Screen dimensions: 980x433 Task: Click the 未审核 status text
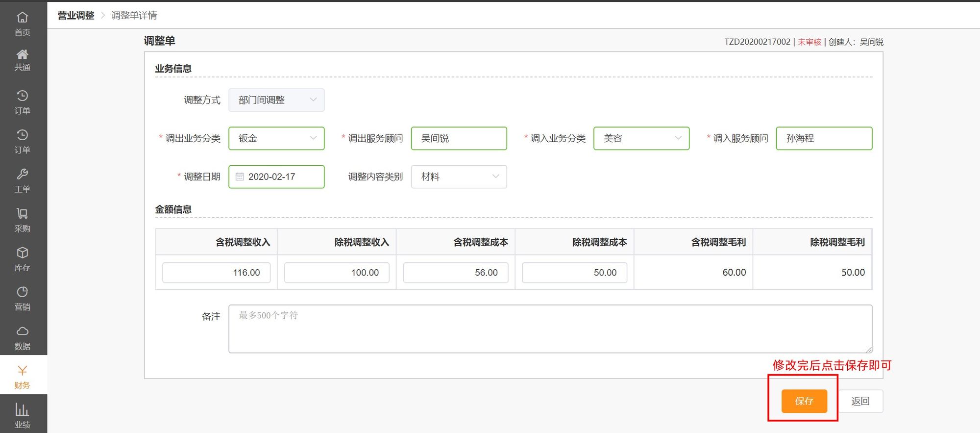point(809,42)
